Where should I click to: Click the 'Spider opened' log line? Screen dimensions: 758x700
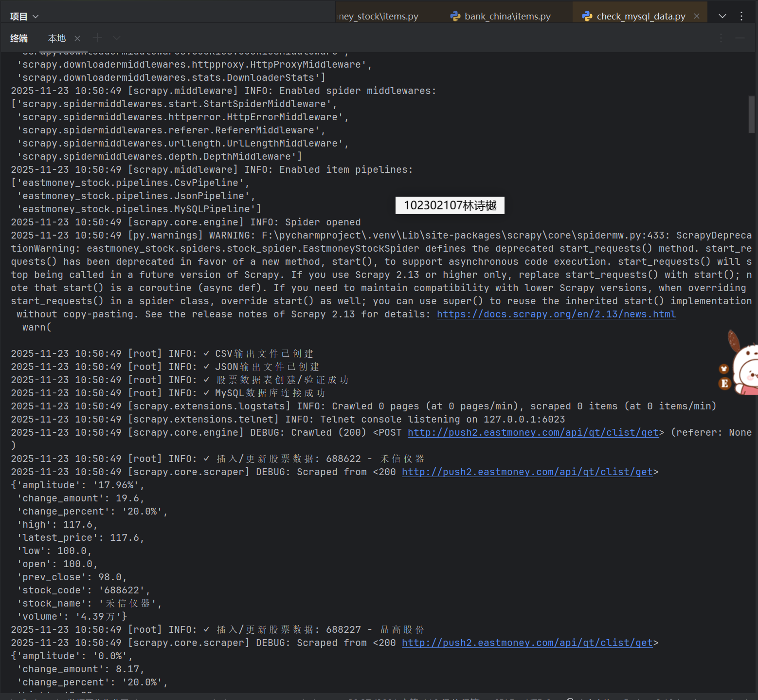tap(186, 222)
